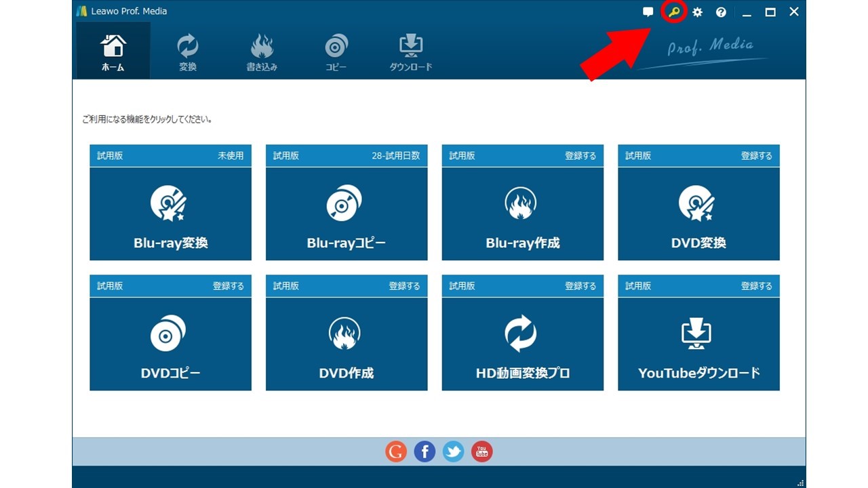Open settings via the gear icon

[x=697, y=12]
